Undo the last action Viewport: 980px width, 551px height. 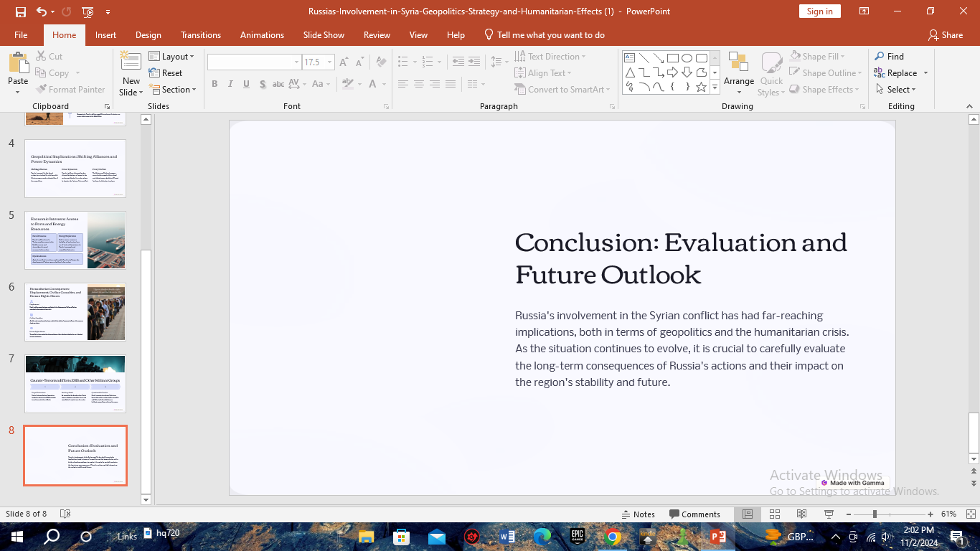(42, 11)
